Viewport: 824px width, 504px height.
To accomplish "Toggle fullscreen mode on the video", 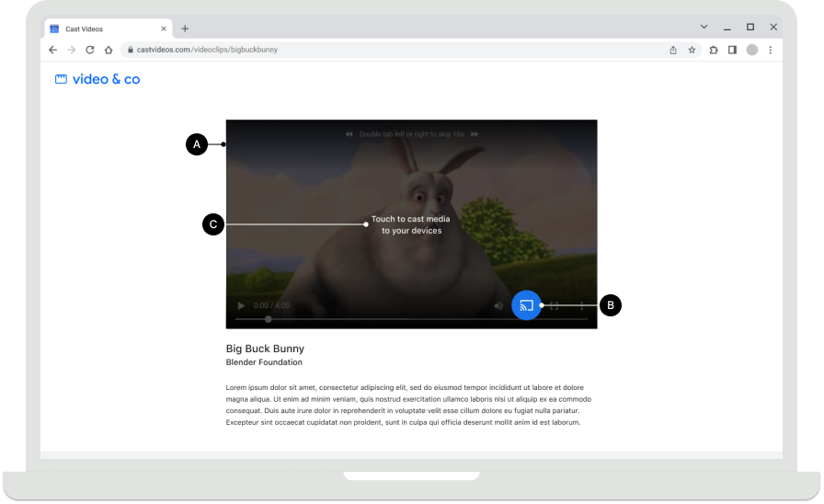I will (x=555, y=305).
